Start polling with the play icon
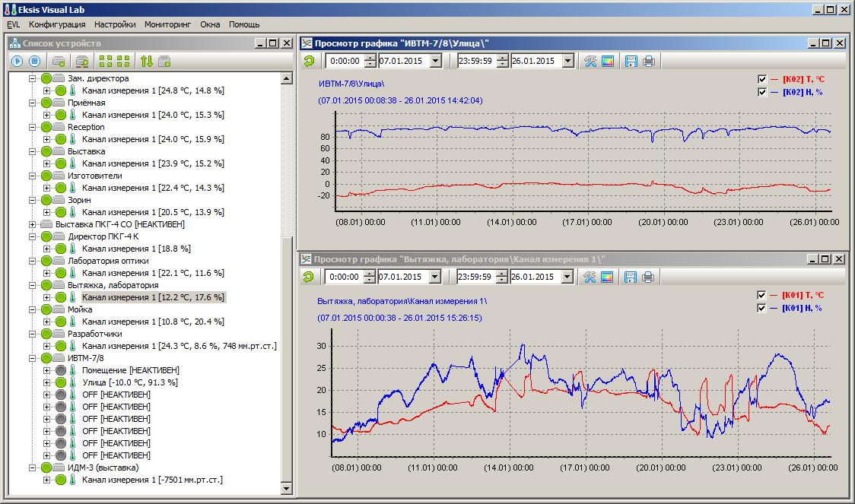855x504 pixels. (17, 62)
